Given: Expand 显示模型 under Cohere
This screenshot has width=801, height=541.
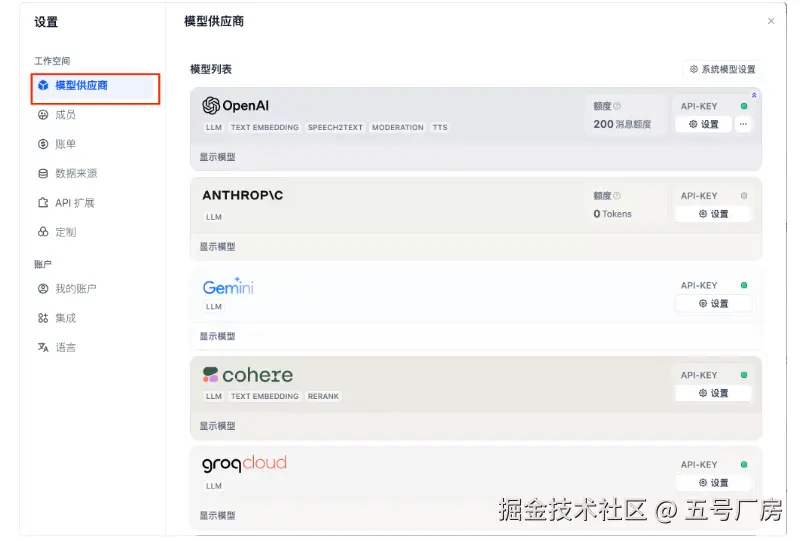Looking at the screenshot, I should 218,426.
